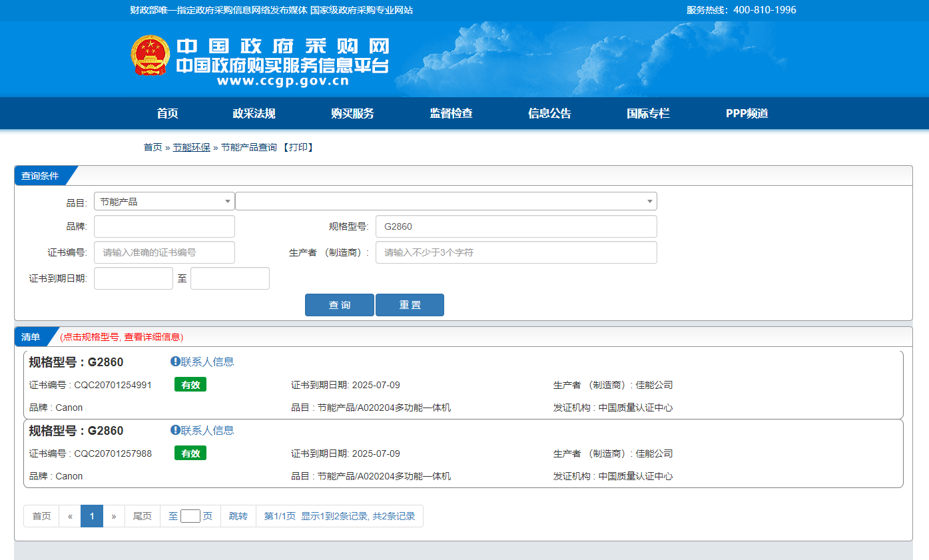Click the 【打印】 print link
The width and height of the screenshot is (929, 560).
[x=297, y=147]
